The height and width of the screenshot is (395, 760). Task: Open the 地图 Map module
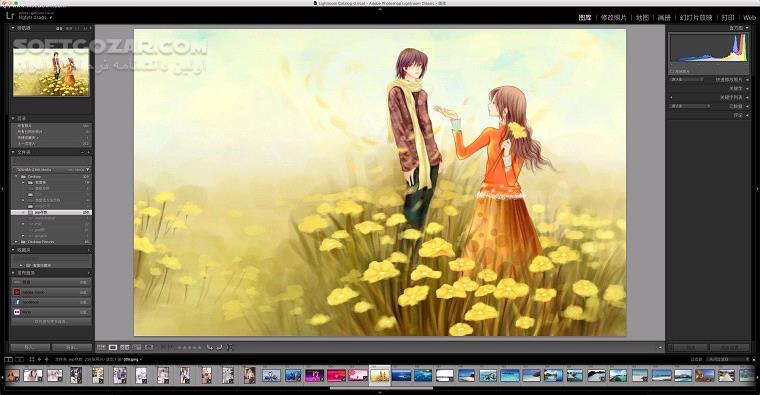pos(642,17)
